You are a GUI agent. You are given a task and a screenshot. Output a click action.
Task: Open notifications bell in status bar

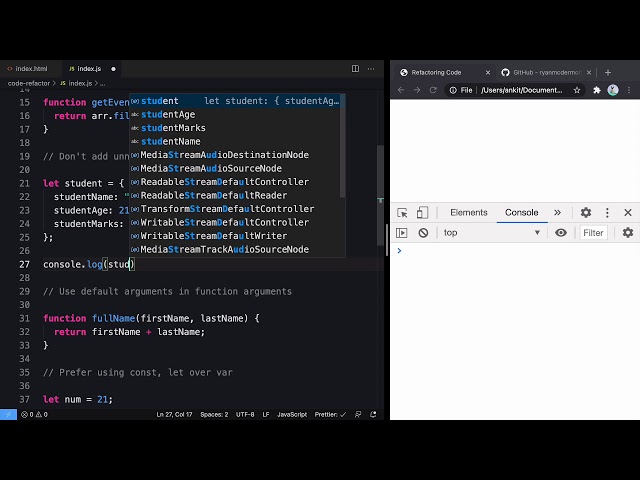tap(373, 414)
